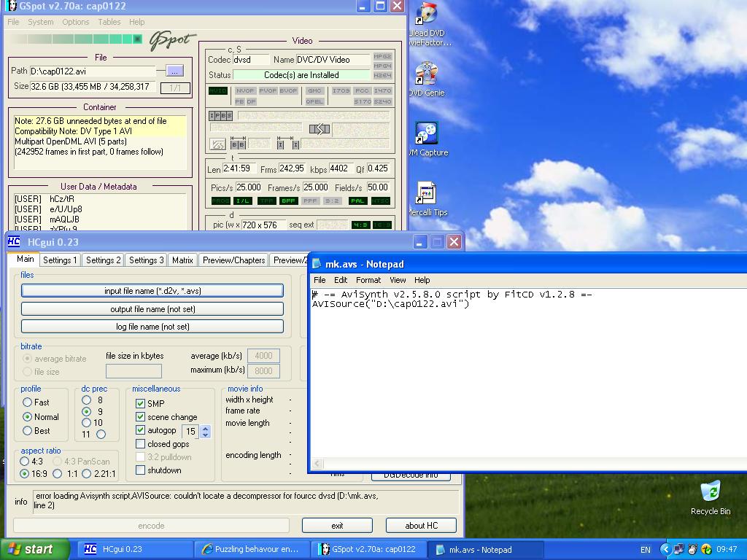The width and height of the screenshot is (747, 560).
Task: Click the Path field showing D:\cap0122.avi
Action: point(93,71)
